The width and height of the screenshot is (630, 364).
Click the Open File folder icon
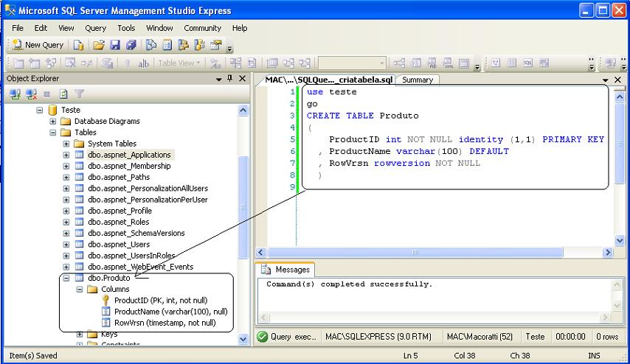(99, 45)
